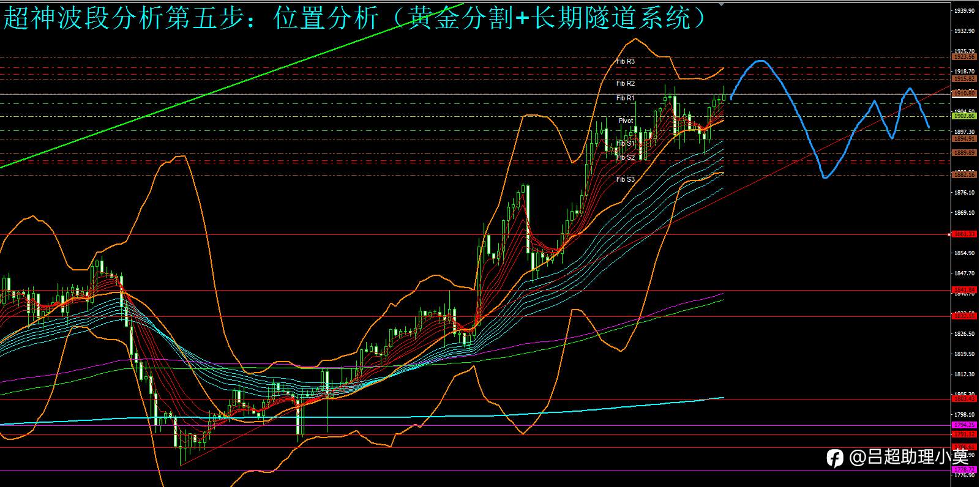Click the 1776.90 price scale value

[x=964, y=475]
